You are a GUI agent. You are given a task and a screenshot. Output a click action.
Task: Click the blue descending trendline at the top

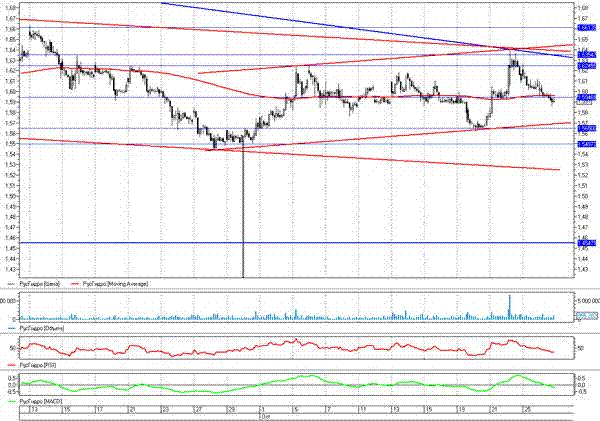[x=350, y=27]
